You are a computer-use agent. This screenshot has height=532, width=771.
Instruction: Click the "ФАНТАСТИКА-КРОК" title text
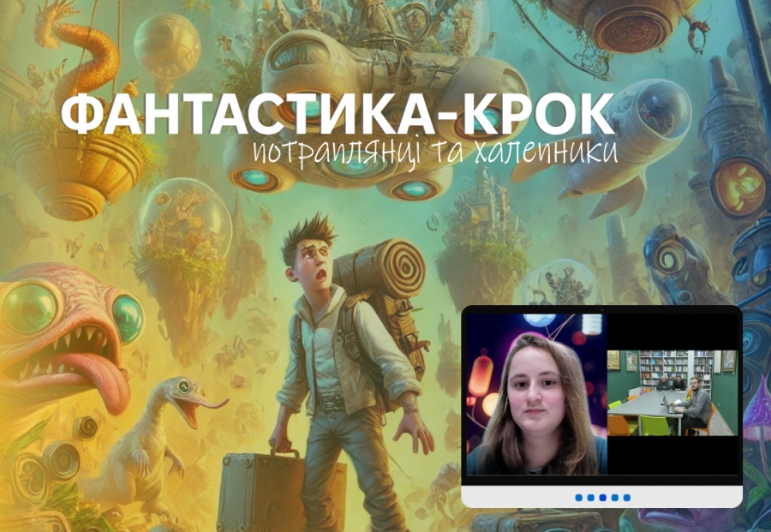(338, 114)
